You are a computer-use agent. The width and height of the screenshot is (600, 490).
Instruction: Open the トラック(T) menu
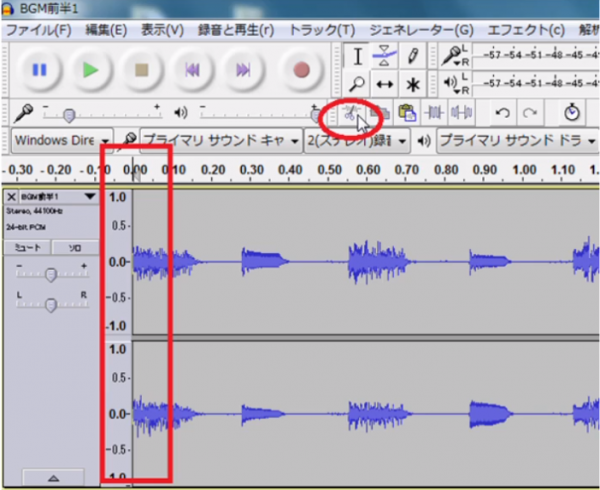tap(321, 30)
